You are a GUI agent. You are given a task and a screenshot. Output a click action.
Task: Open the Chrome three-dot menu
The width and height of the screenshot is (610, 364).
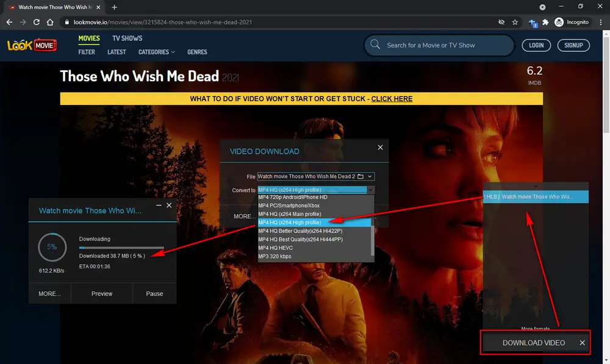[601, 22]
